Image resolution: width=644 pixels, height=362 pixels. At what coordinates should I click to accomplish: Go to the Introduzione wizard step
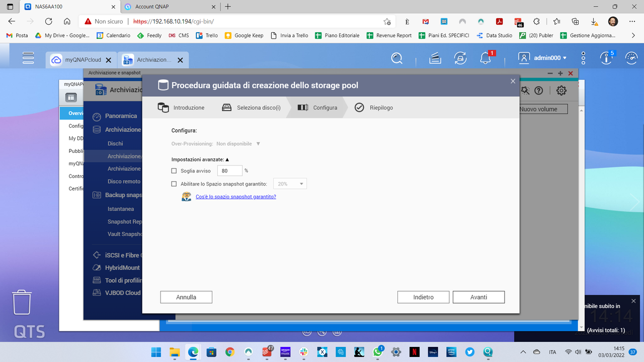(181, 108)
